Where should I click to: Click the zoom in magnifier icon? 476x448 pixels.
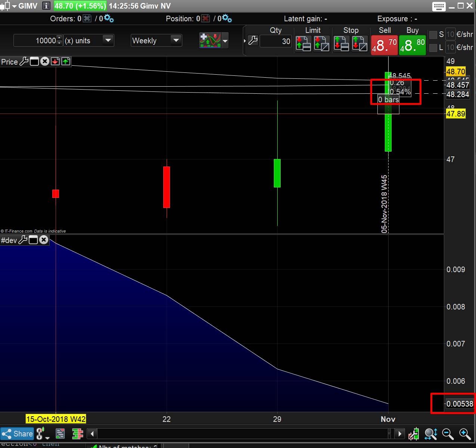(x=465, y=434)
